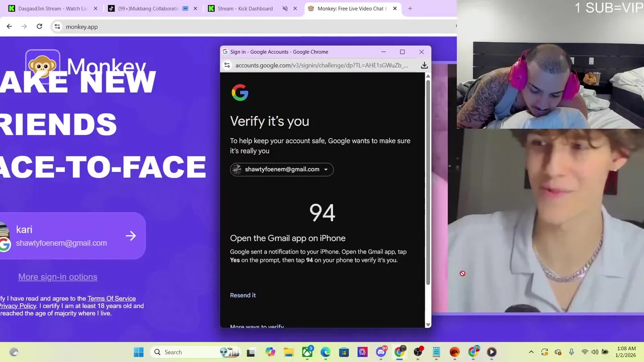644x362 pixels.
Task: Click the microphone tray icon
Action: (x=572, y=352)
